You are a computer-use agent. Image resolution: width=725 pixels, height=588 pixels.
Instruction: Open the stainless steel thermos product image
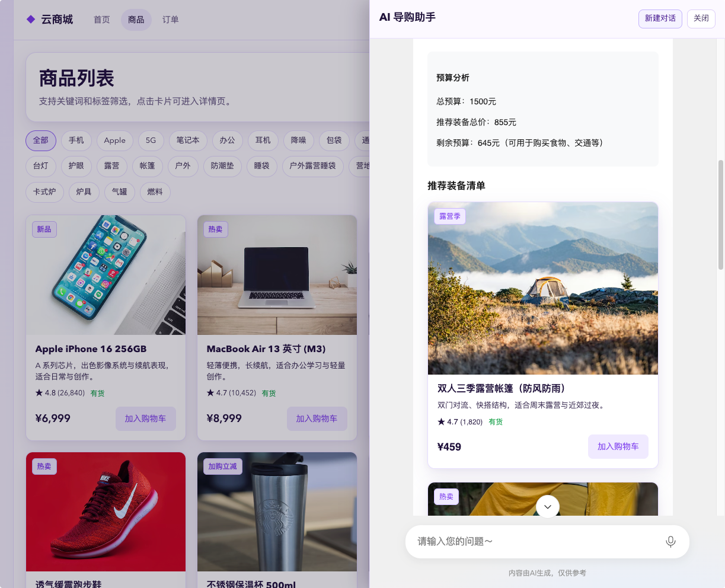277,512
